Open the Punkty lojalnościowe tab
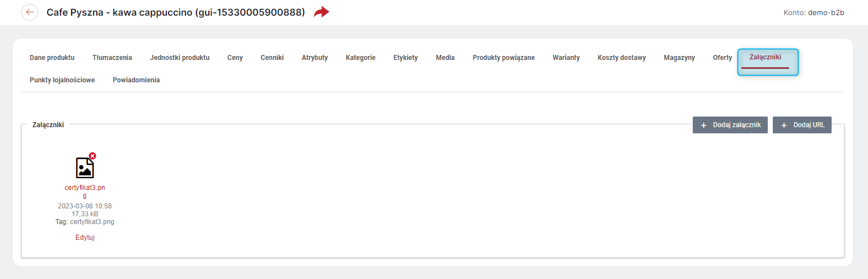This screenshot has width=868, height=279. click(x=62, y=80)
